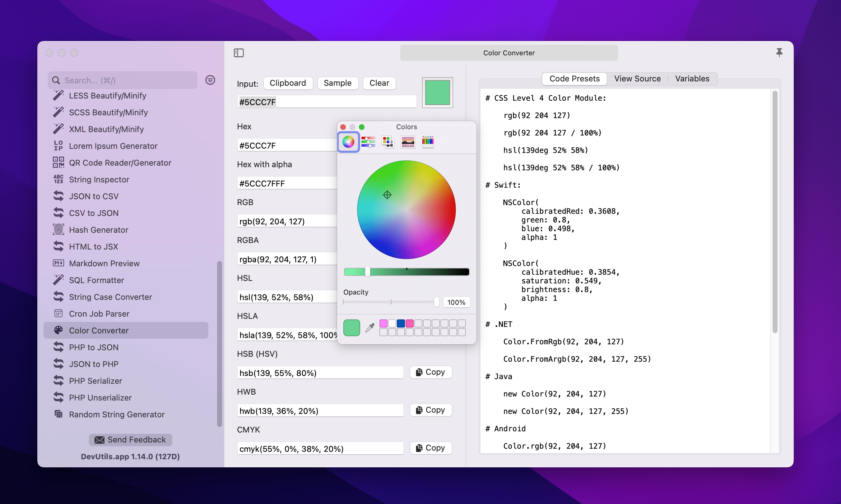
Task: Click the HSB value field
Action: (320, 373)
